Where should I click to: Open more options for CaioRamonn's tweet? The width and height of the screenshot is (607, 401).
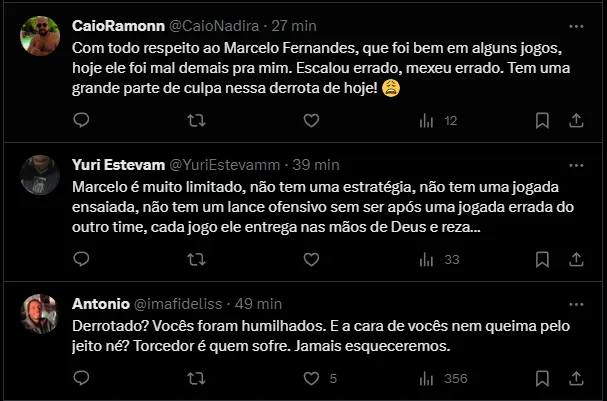point(575,25)
